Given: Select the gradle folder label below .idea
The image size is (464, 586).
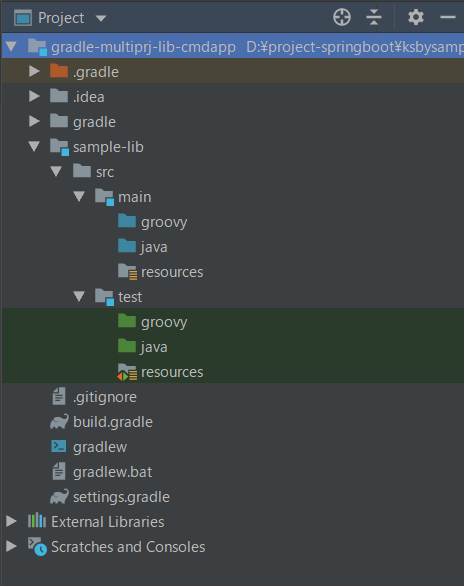Looking at the screenshot, I should [x=94, y=123].
